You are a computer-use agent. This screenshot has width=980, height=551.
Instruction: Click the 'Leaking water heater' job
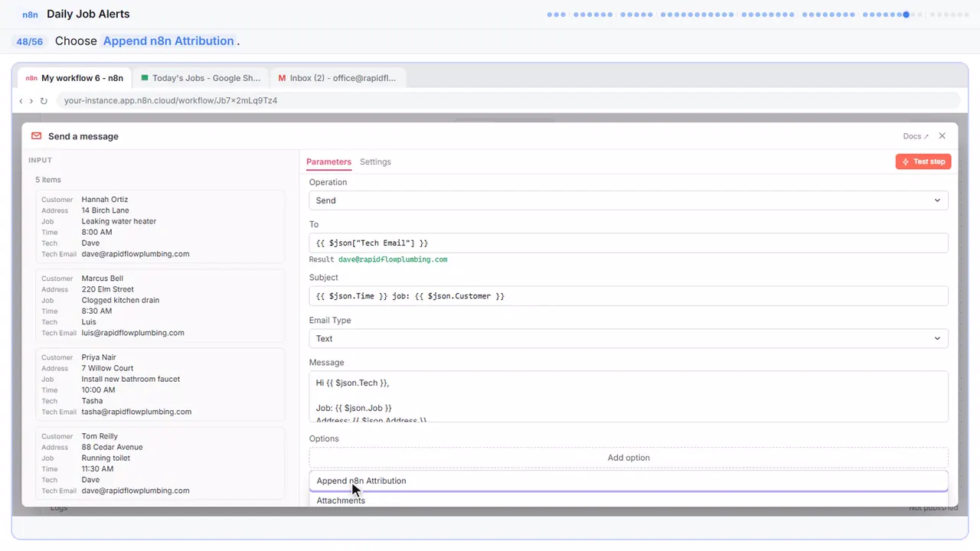[119, 221]
